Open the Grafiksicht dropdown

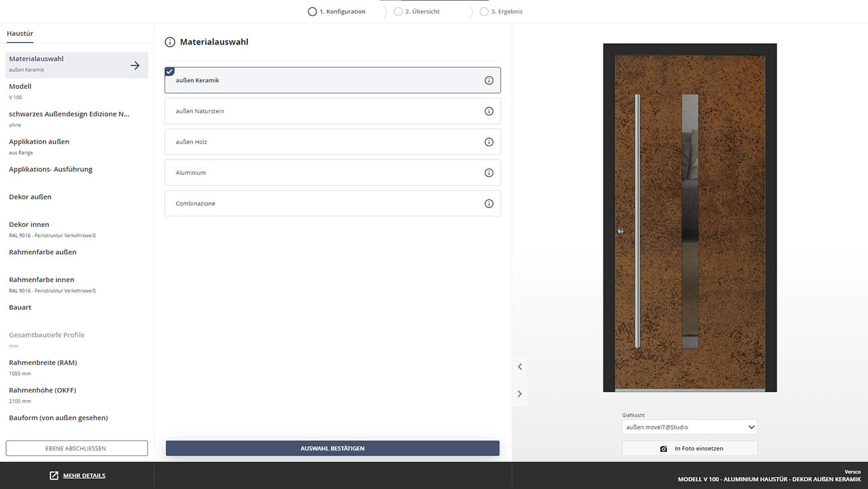pyautogui.click(x=689, y=427)
